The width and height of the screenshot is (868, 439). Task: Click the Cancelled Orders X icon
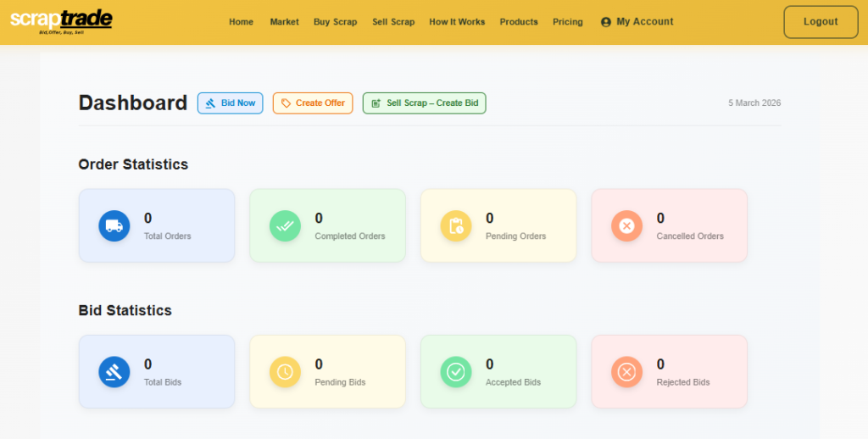tap(626, 225)
